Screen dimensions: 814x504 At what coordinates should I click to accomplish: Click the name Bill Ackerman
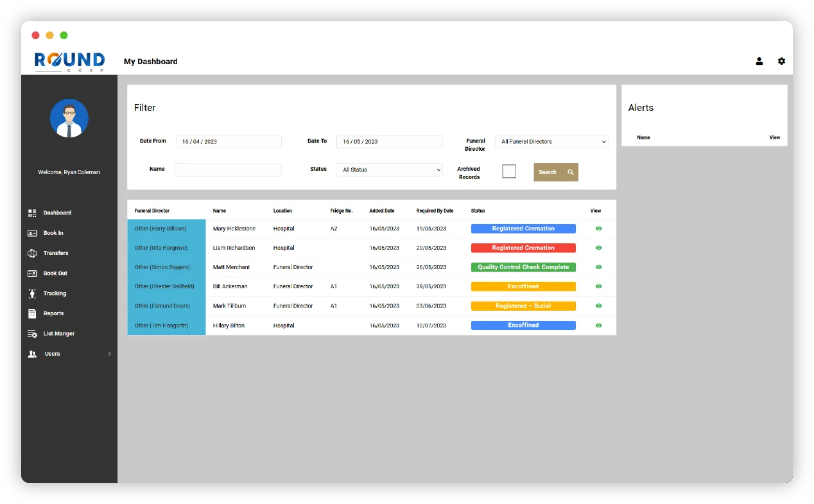(230, 286)
